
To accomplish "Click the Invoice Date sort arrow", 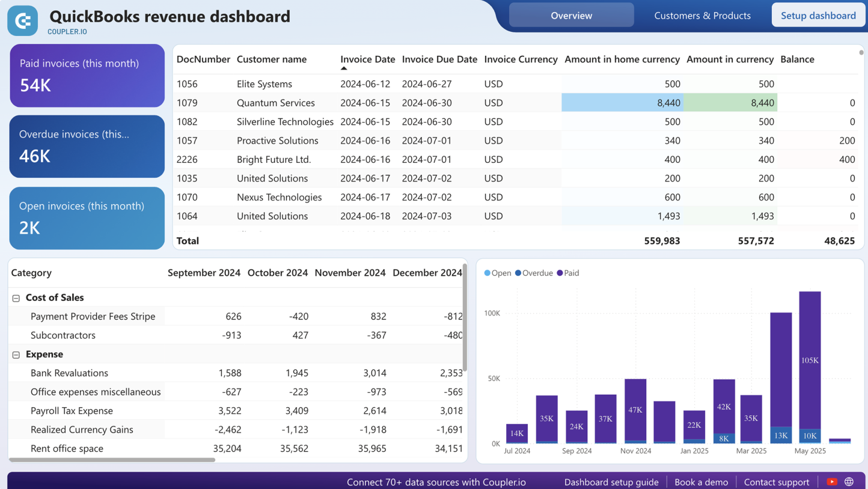I will [x=343, y=68].
